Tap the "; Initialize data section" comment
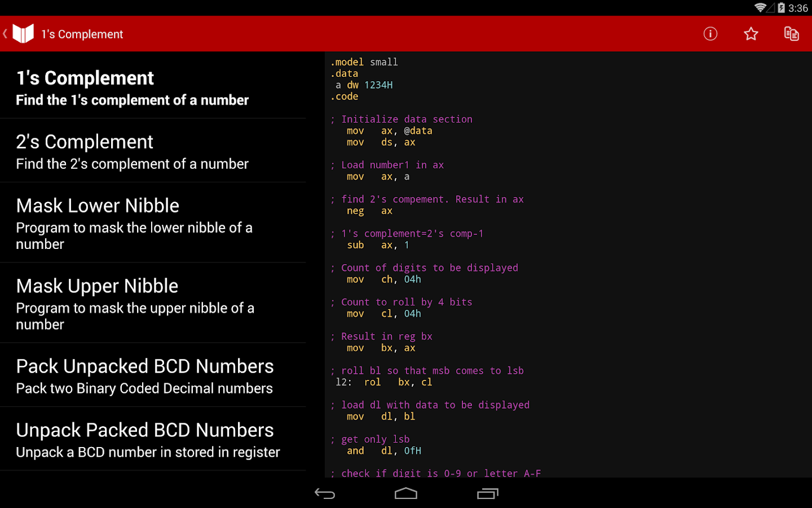 pyautogui.click(x=401, y=119)
